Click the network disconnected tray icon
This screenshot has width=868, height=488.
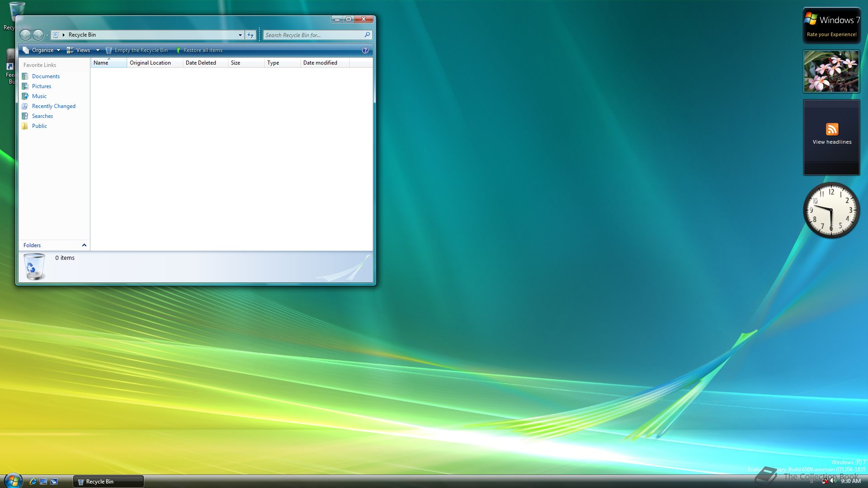point(825,481)
